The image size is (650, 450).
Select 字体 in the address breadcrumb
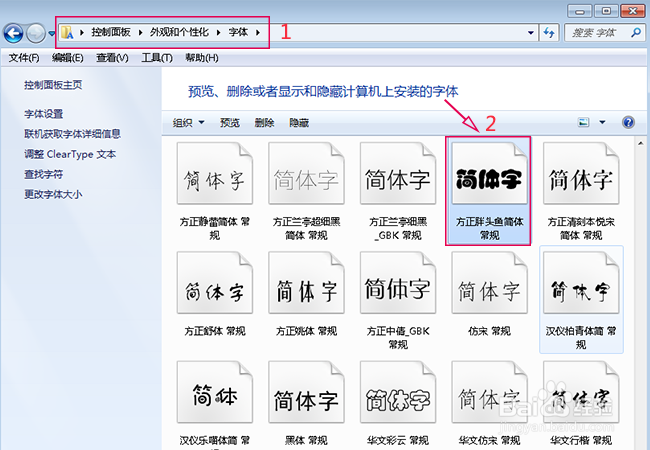[238, 32]
